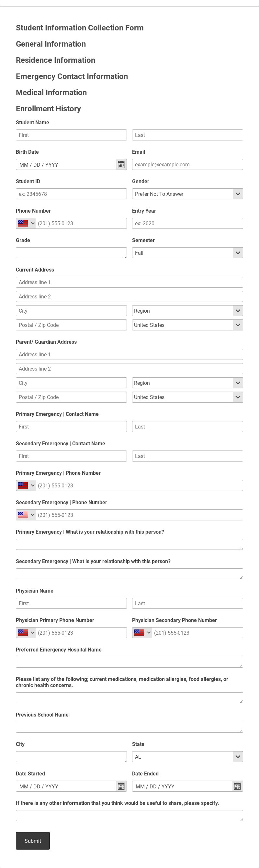Screen dimensions: 259x868
Task: Click the flag selector for Primary Emergency phone
Action: [x=26, y=485]
